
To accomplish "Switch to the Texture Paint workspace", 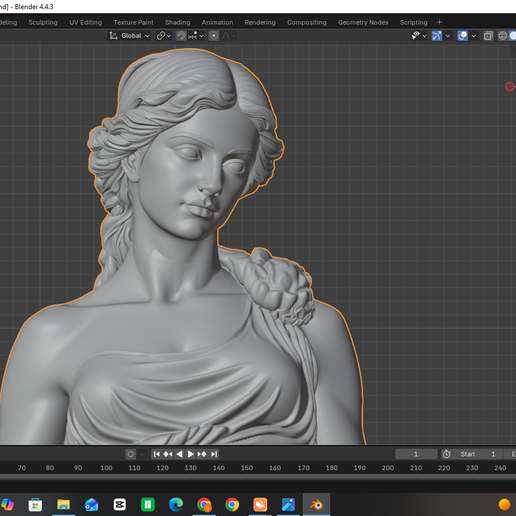I will coord(133,22).
